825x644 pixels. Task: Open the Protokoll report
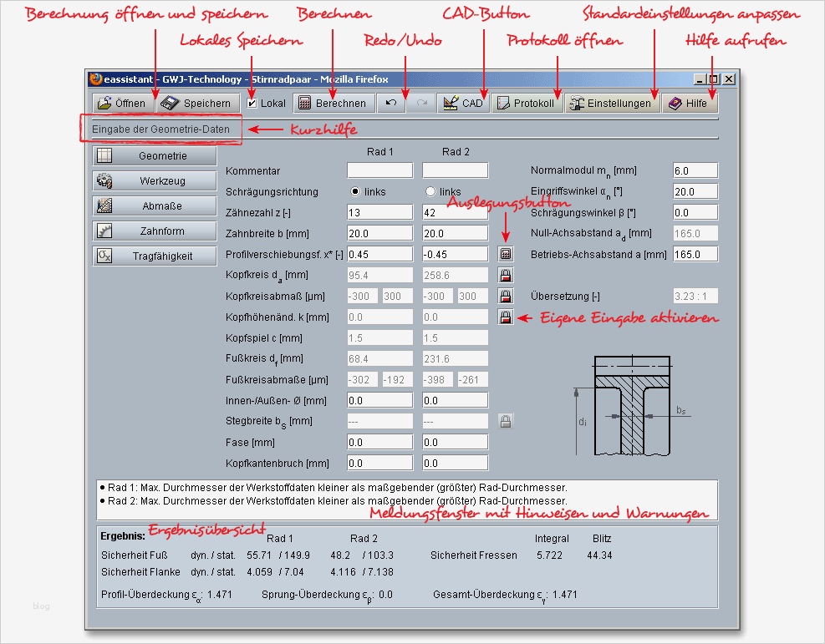pos(526,104)
